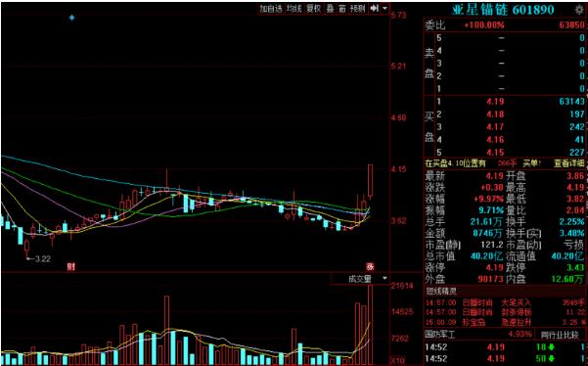Click the 财 marker below the chart
The width and height of the screenshot is (588, 366).
click(70, 267)
